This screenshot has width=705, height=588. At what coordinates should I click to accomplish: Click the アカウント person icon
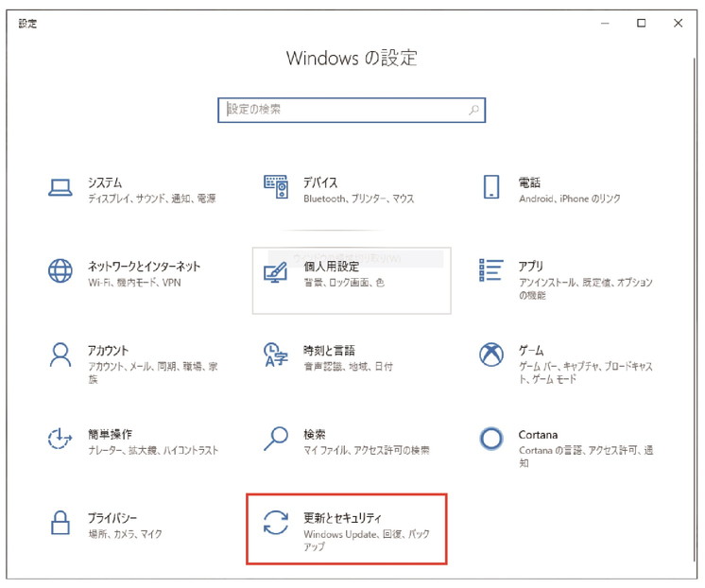pyautogui.click(x=60, y=355)
